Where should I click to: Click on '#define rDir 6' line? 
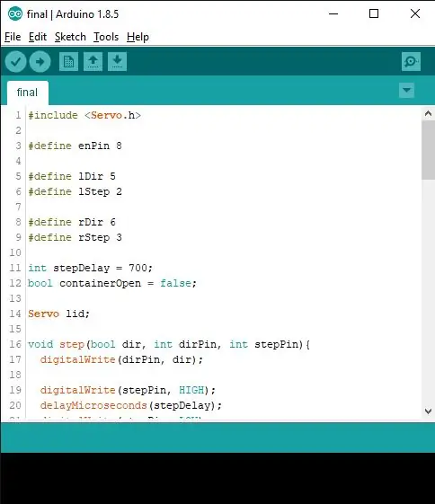[72, 222]
